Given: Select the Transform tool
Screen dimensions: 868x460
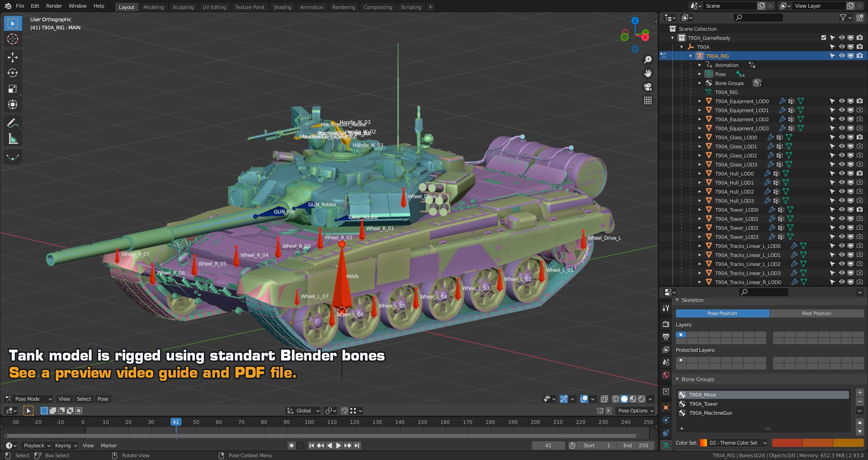Looking at the screenshot, I should pos(13,104).
